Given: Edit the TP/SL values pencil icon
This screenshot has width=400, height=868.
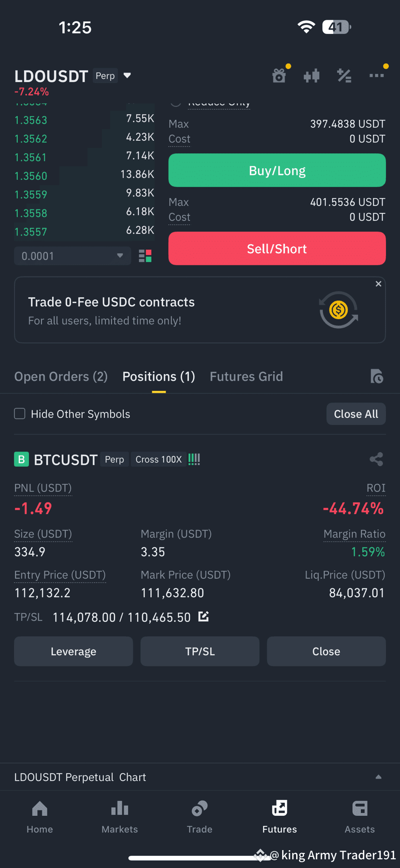Looking at the screenshot, I should (x=204, y=617).
